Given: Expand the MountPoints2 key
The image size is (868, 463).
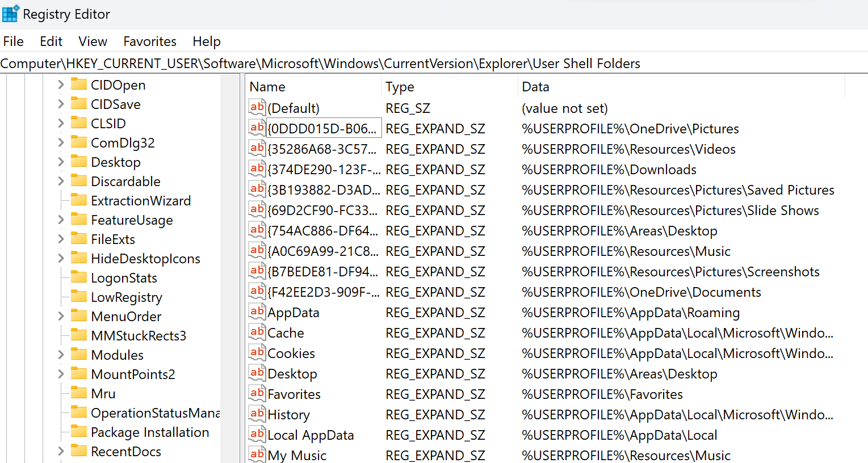Looking at the screenshot, I should tap(61, 374).
